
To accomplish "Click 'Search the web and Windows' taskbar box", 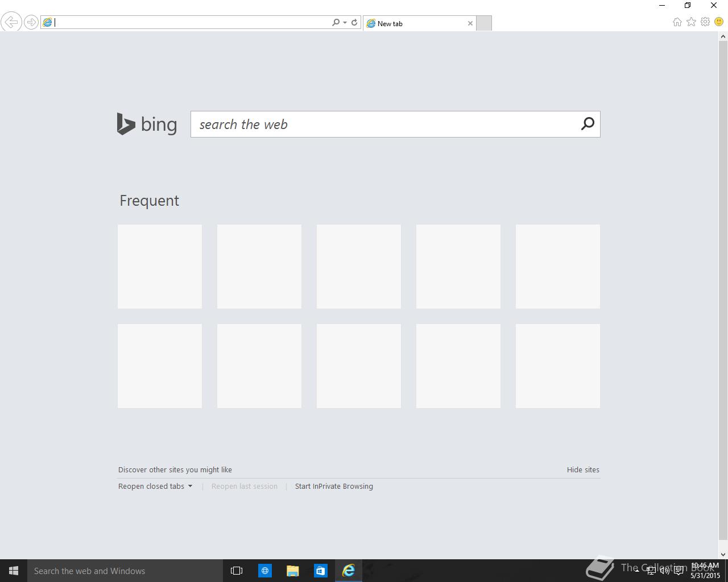I will point(125,571).
